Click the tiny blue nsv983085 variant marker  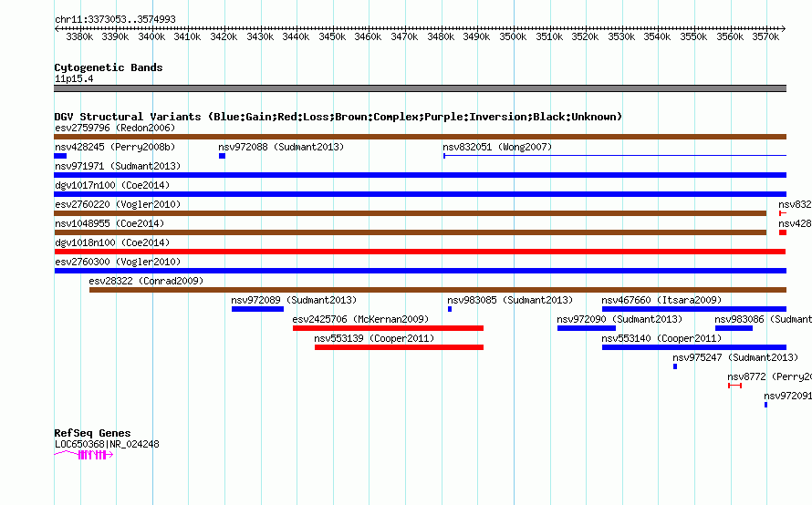(x=450, y=309)
